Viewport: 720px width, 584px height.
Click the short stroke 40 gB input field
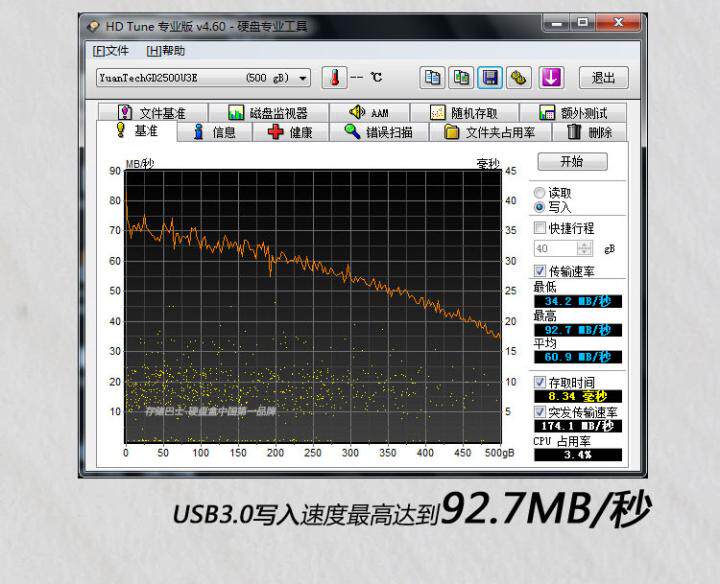(x=556, y=248)
